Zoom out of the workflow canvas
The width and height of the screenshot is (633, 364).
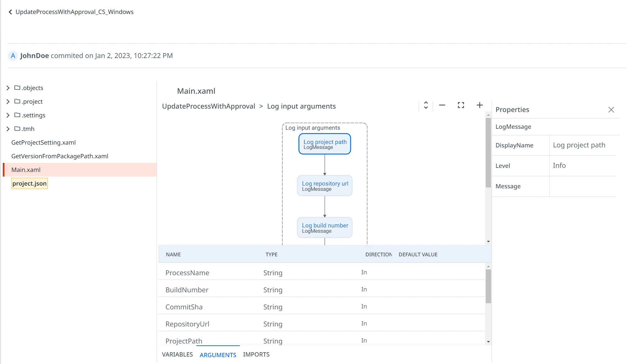(442, 105)
